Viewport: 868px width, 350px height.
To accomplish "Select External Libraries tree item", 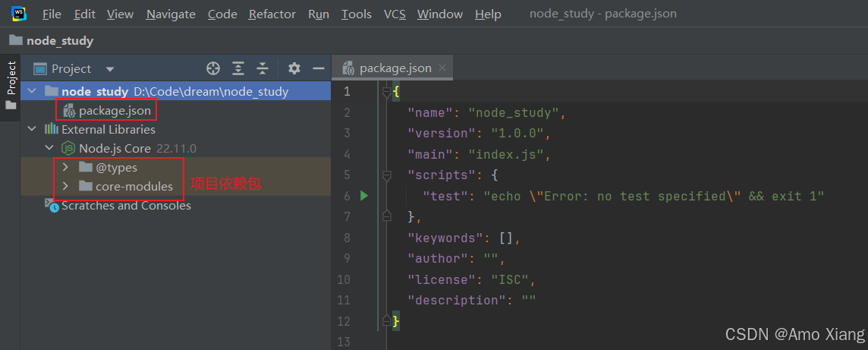I will point(108,130).
